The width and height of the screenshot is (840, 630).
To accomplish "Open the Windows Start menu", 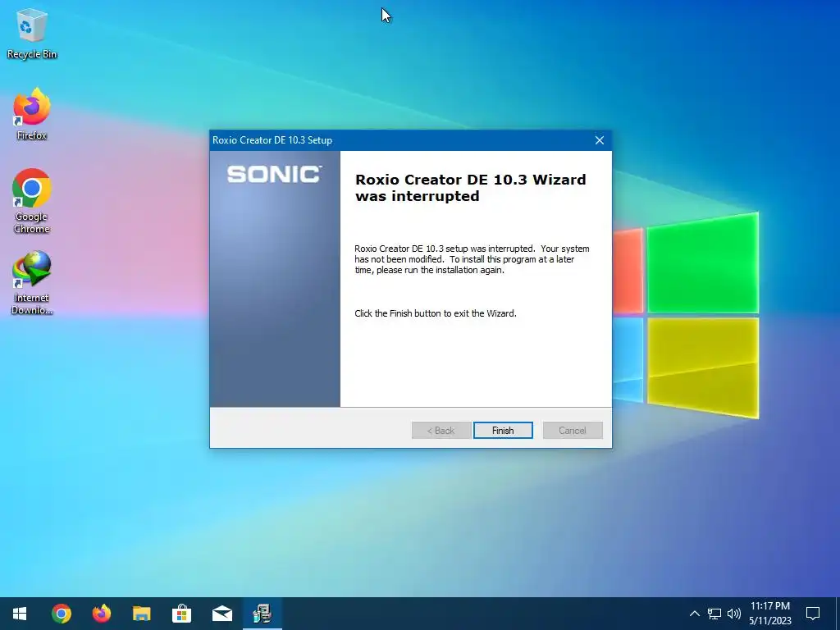I will 20,614.
